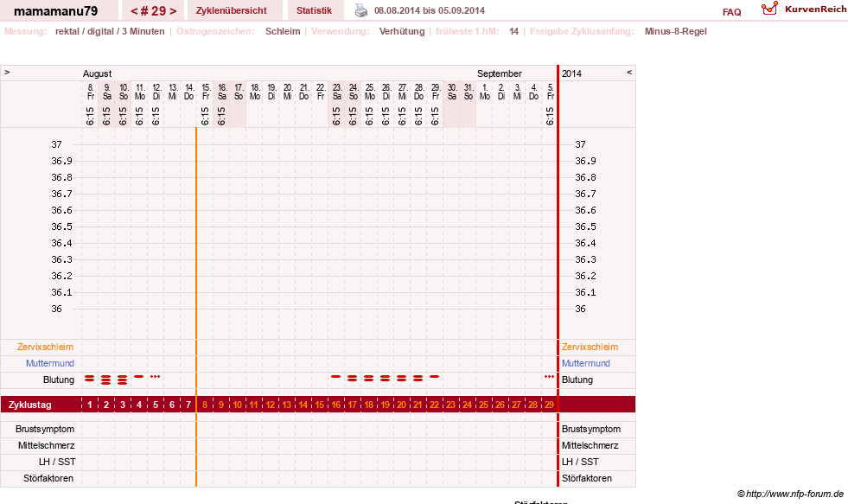848x504 pixels.
Task: Open the Zyklenübersicht tab
Action: (232, 10)
